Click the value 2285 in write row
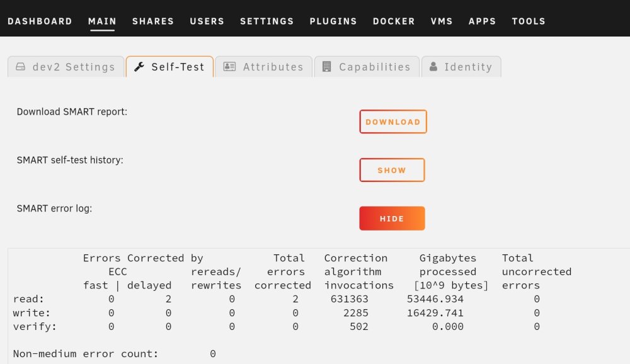This screenshot has width=630, height=364. 355,312
